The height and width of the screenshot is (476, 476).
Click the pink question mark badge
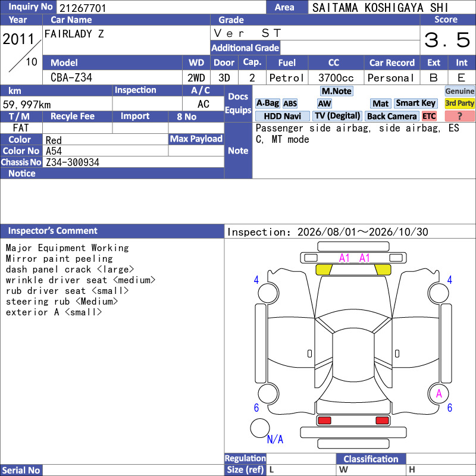point(459,116)
